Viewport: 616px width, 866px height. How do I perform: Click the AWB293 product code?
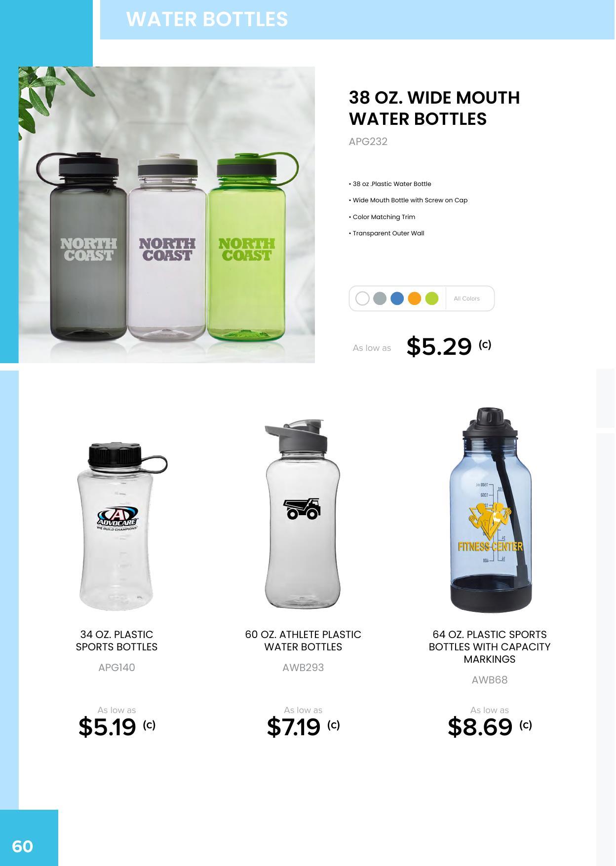303,668
